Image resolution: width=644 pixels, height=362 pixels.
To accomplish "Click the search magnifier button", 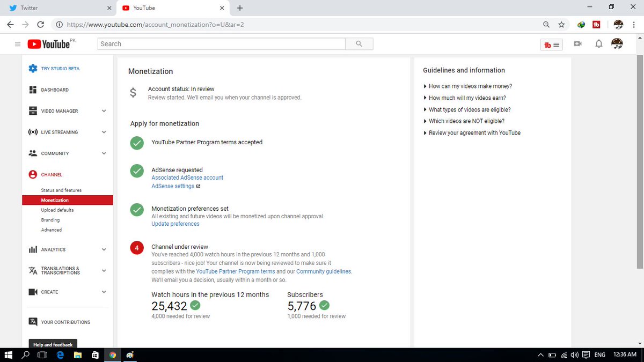I will [359, 44].
